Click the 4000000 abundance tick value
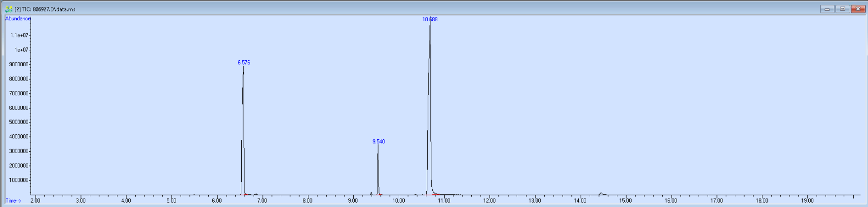Screen dimensions: 868x207 [x=19, y=137]
